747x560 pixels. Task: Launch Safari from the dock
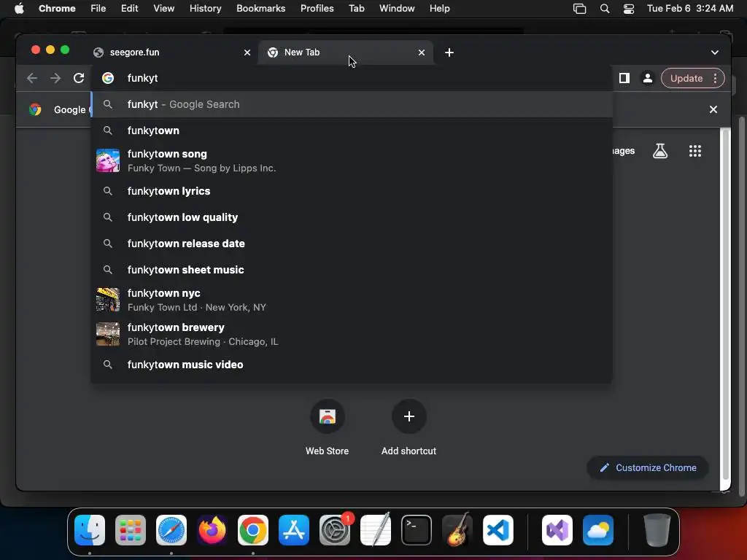[171, 530]
